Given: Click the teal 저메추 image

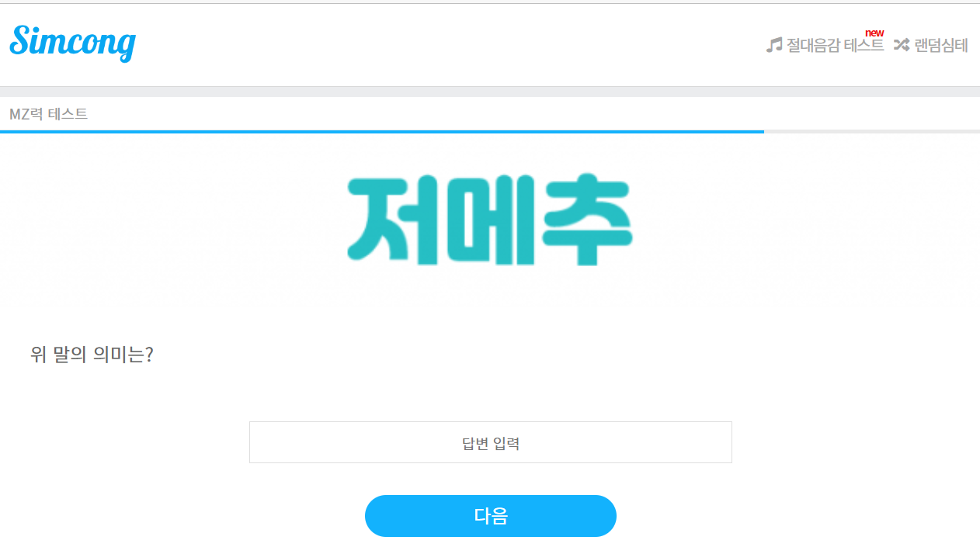Looking at the screenshot, I should (490, 220).
